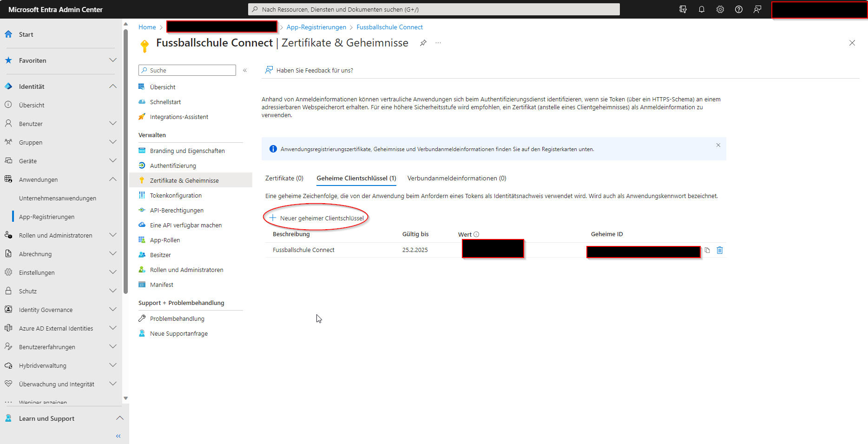
Task: Expand the Gruppen menu
Action: tap(113, 142)
